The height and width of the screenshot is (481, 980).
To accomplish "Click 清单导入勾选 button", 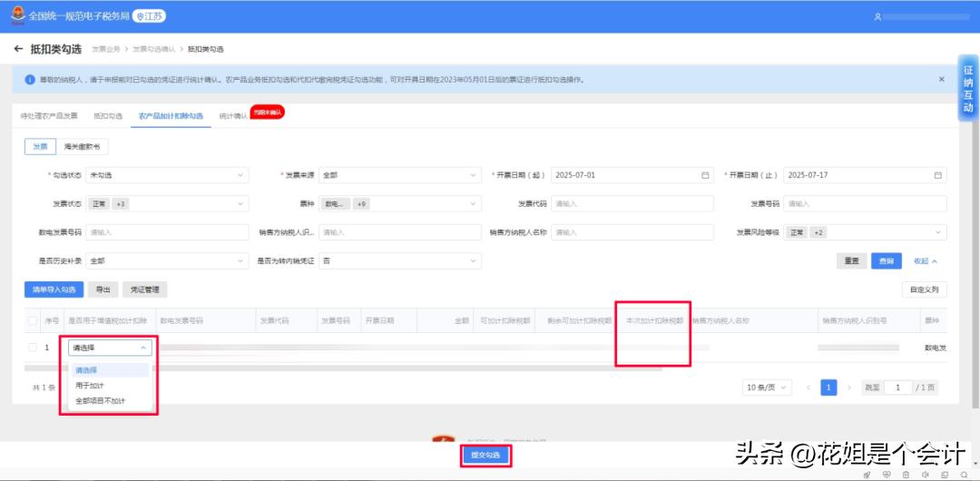I will [x=54, y=290].
